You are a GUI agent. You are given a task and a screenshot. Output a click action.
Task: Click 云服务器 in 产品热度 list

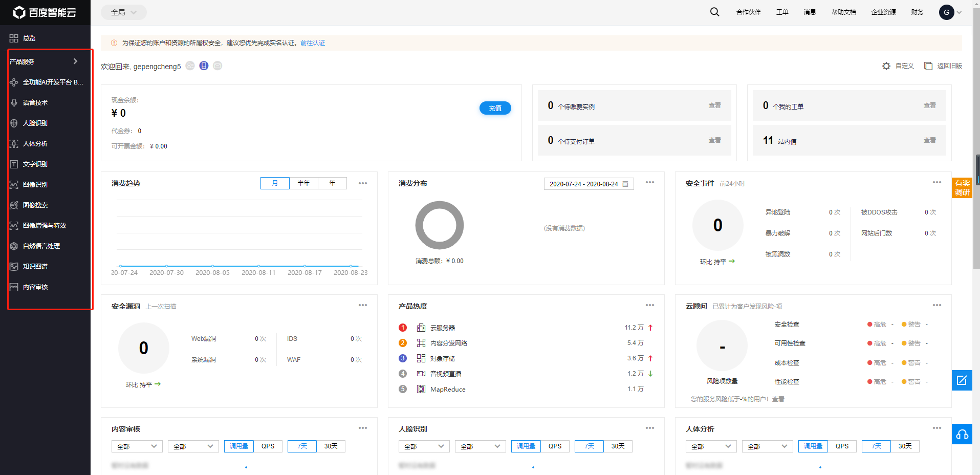click(x=443, y=328)
